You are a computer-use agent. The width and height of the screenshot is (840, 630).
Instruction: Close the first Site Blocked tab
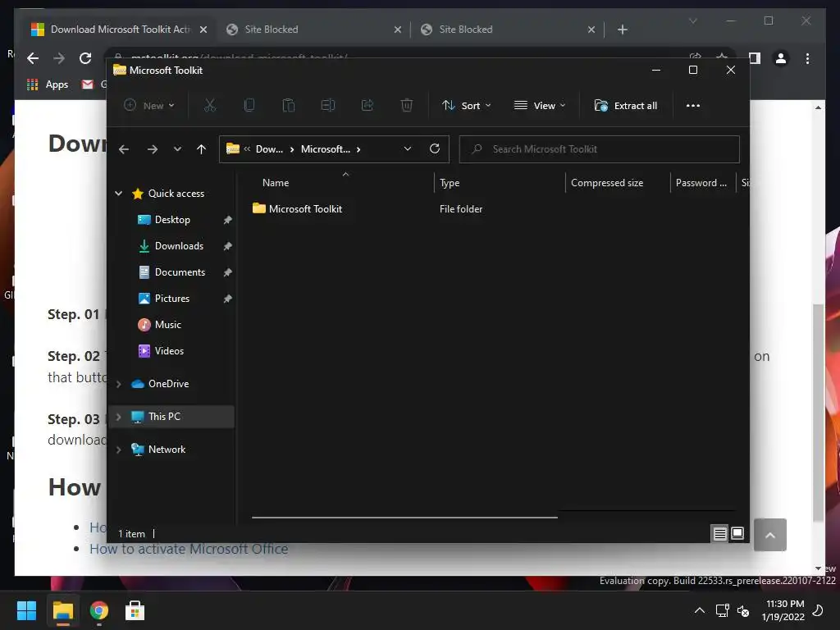398,30
